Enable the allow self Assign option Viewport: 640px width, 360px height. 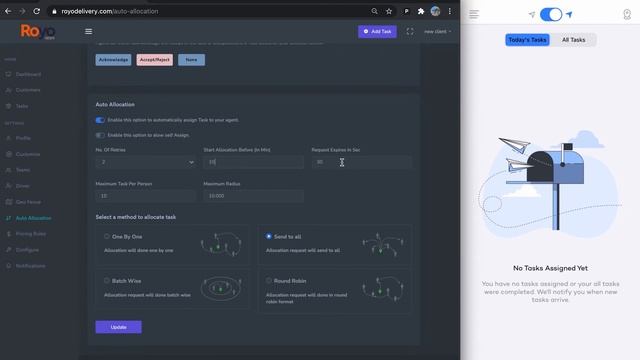[100, 135]
